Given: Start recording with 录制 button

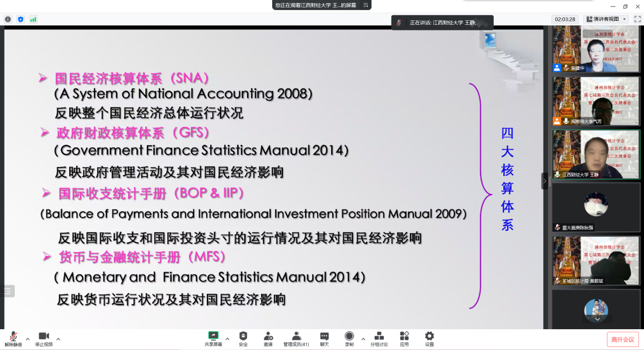Looking at the screenshot, I should [349, 338].
